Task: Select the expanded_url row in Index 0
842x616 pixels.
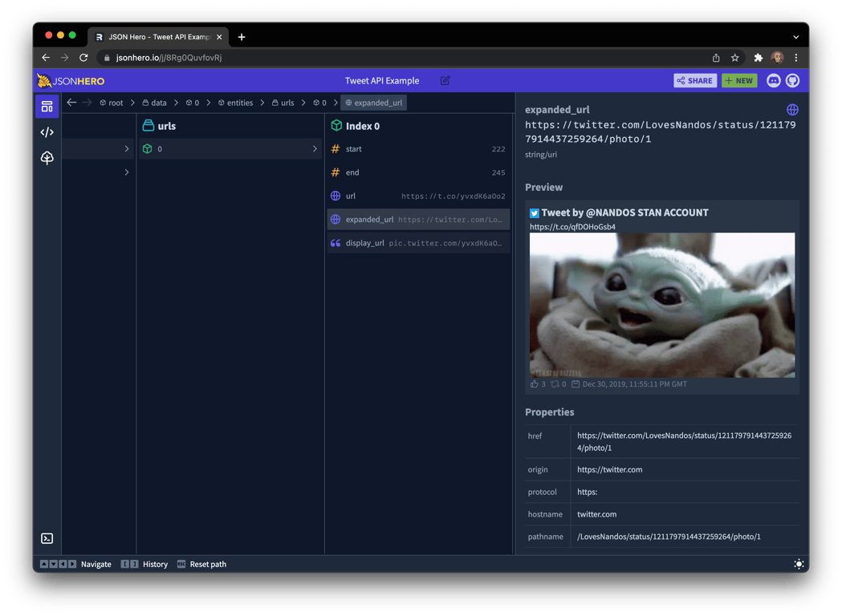Action: (x=418, y=220)
